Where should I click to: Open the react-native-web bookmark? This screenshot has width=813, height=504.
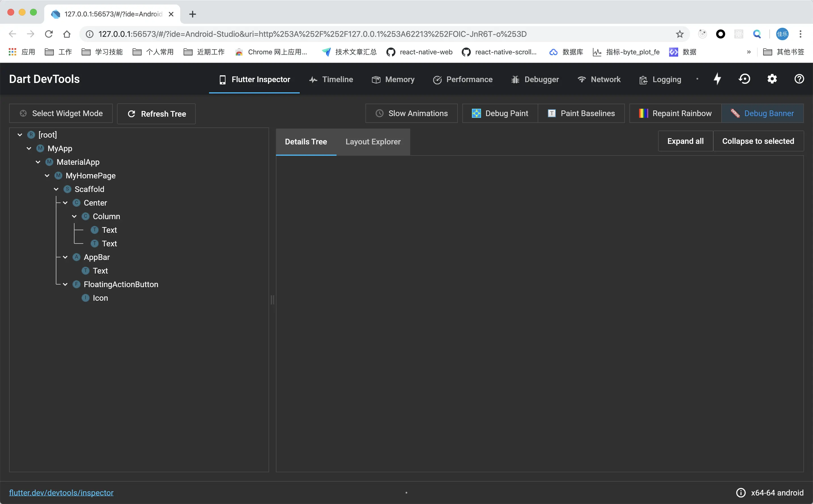point(419,52)
